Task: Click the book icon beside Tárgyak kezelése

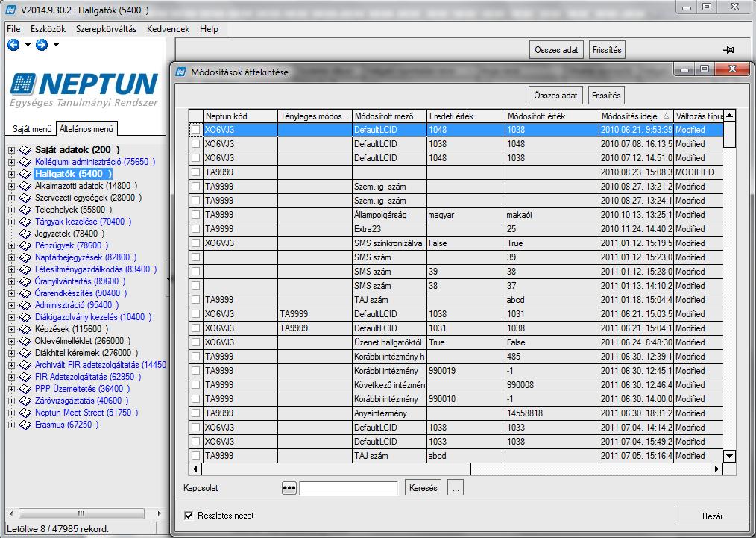Action: [25, 222]
